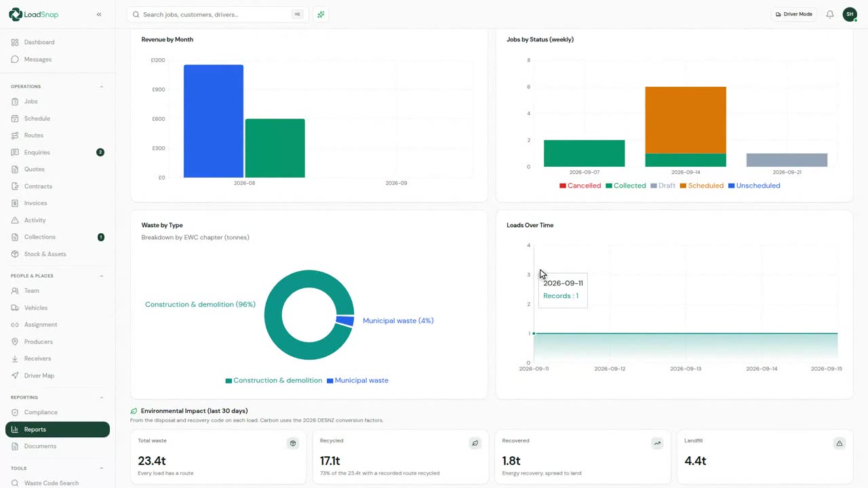
Task: Open the Activity feed
Action: coord(58,220)
